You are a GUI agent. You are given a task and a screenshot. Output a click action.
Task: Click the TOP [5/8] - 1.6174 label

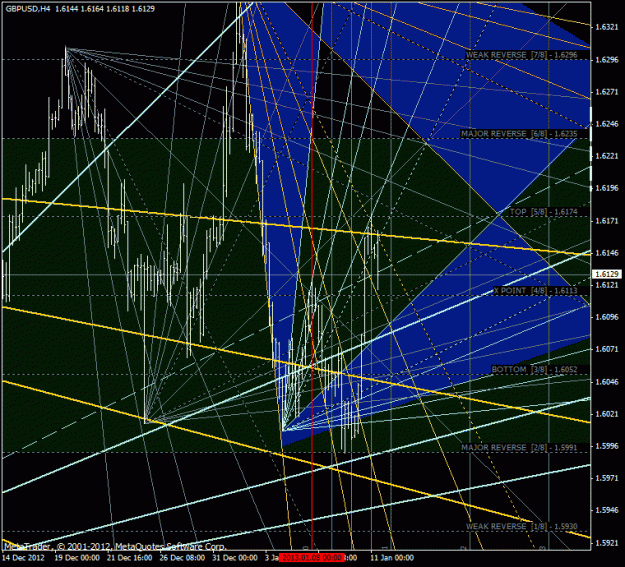tap(543, 212)
